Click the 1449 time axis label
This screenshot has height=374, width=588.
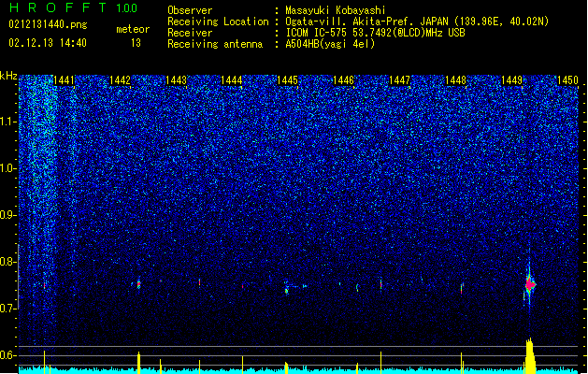pyautogui.click(x=511, y=80)
